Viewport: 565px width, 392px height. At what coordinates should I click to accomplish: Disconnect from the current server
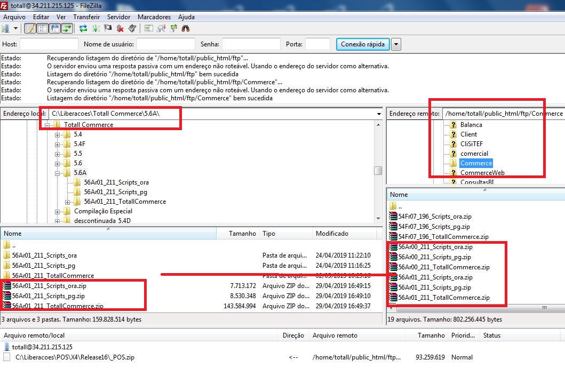120,28
